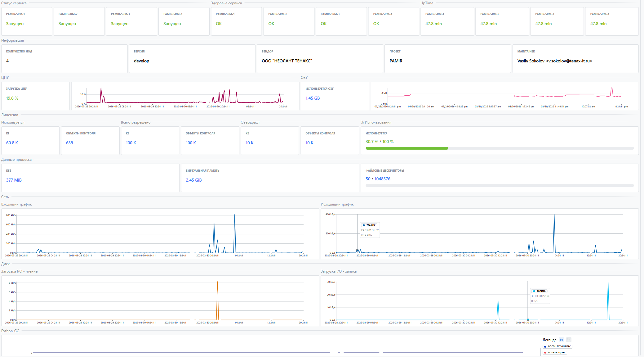The height and width of the screenshot is (357, 644).
Task: Click the orange disk read spike
Action: [x=217, y=282]
